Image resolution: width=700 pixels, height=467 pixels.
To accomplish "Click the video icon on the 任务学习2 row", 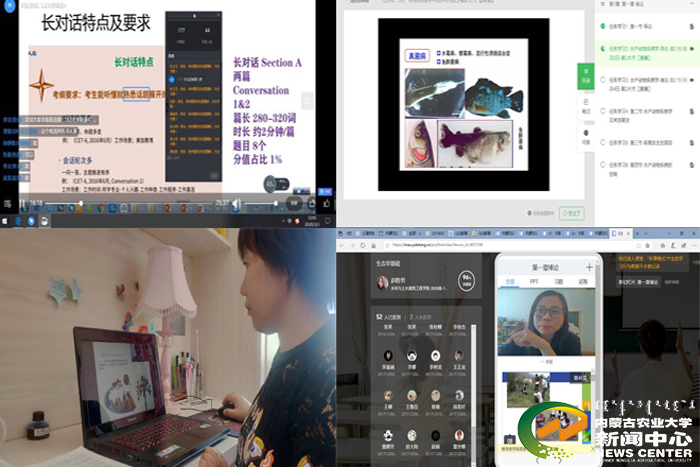I will tap(692, 48).
